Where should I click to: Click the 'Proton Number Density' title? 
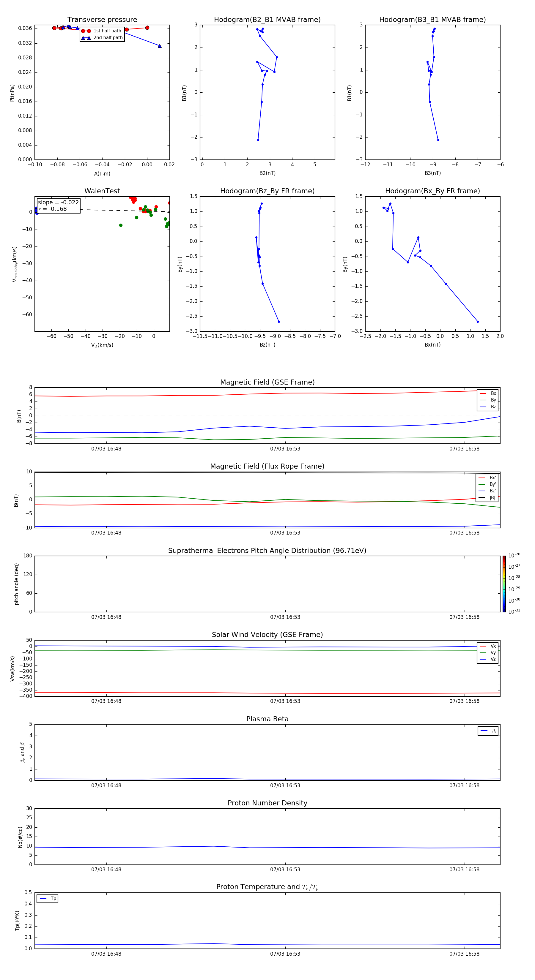click(x=267, y=803)
